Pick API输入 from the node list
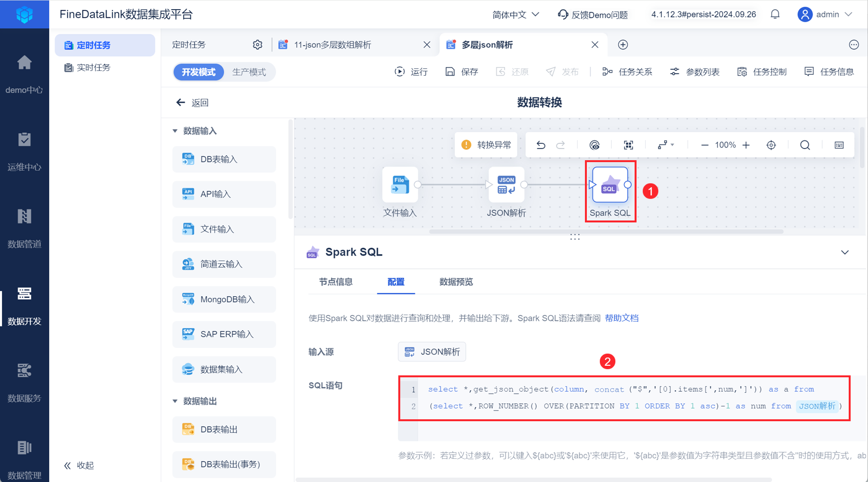Screen dimensions: 868x482 224,194
